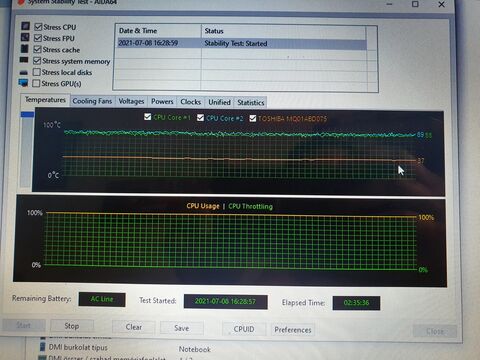The height and width of the screenshot is (360, 480).
Task: Enable Stress local disks checkbox
Action: tap(37, 72)
